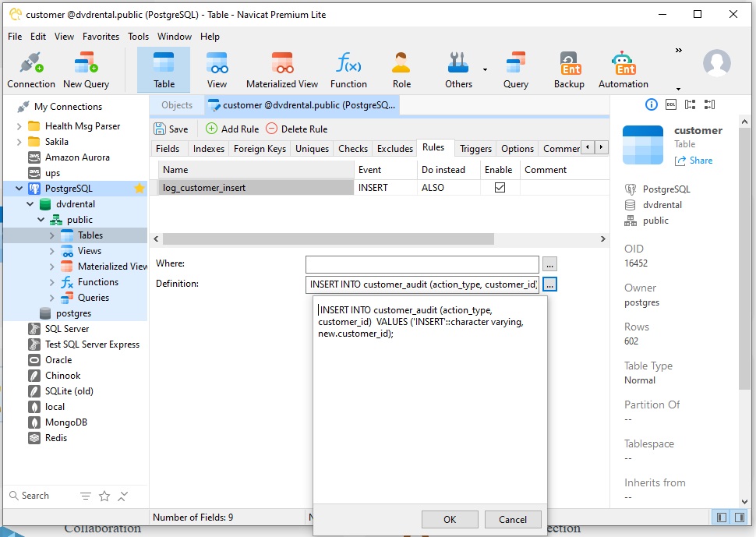Collapse the dvdrental database node
This screenshot has height=537, width=756.
point(30,204)
